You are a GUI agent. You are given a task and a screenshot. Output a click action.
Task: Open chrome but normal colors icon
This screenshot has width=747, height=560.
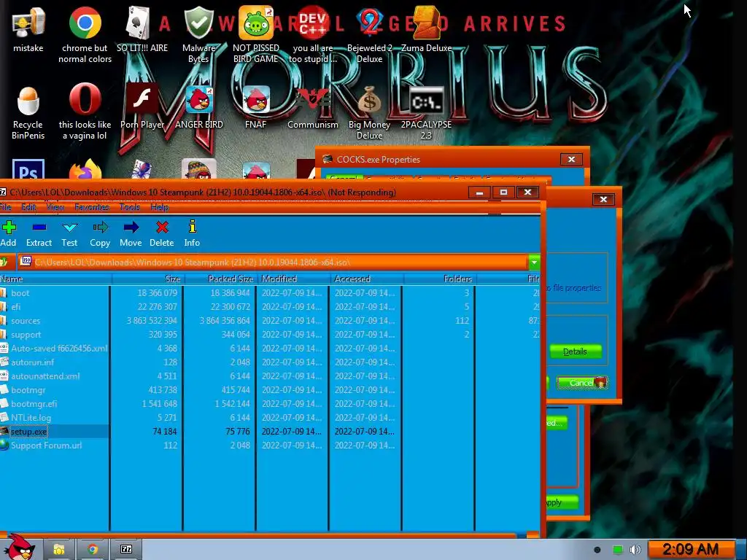85,34
